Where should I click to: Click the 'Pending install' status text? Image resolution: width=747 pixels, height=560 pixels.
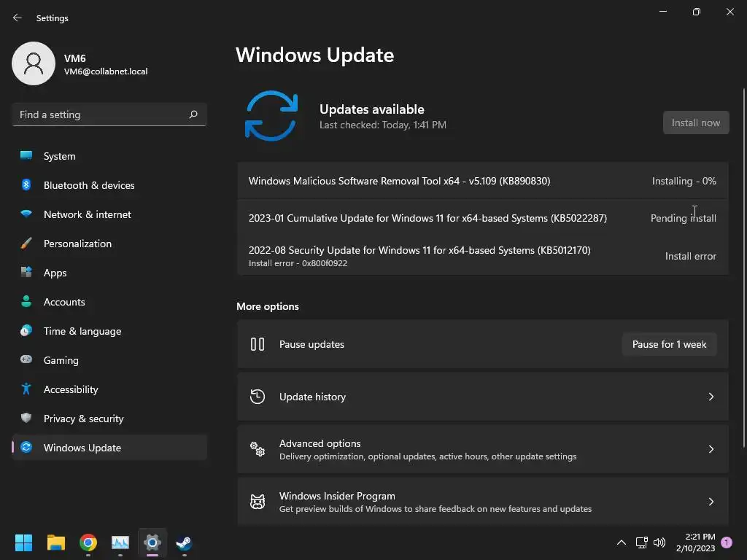coord(683,218)
